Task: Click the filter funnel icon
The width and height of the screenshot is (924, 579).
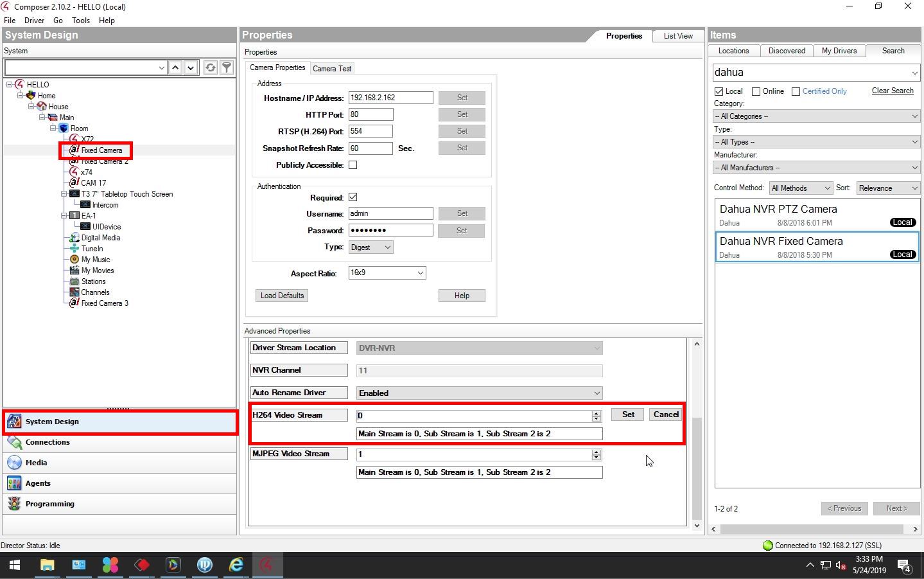Action: pyautogui.click(x=227, y=67)
